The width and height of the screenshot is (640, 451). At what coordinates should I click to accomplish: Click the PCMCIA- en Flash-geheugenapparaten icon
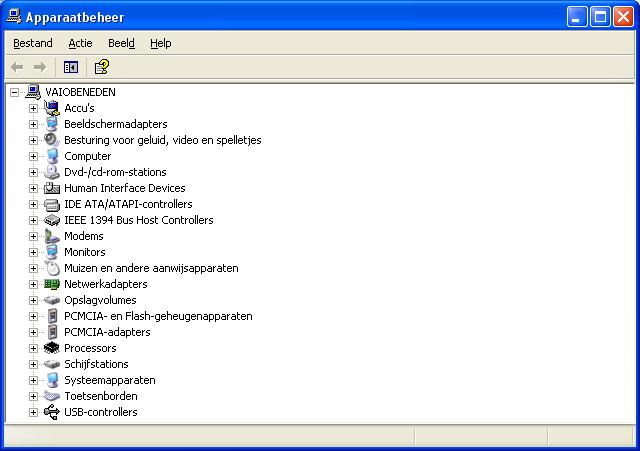click(x=52, y=316)
